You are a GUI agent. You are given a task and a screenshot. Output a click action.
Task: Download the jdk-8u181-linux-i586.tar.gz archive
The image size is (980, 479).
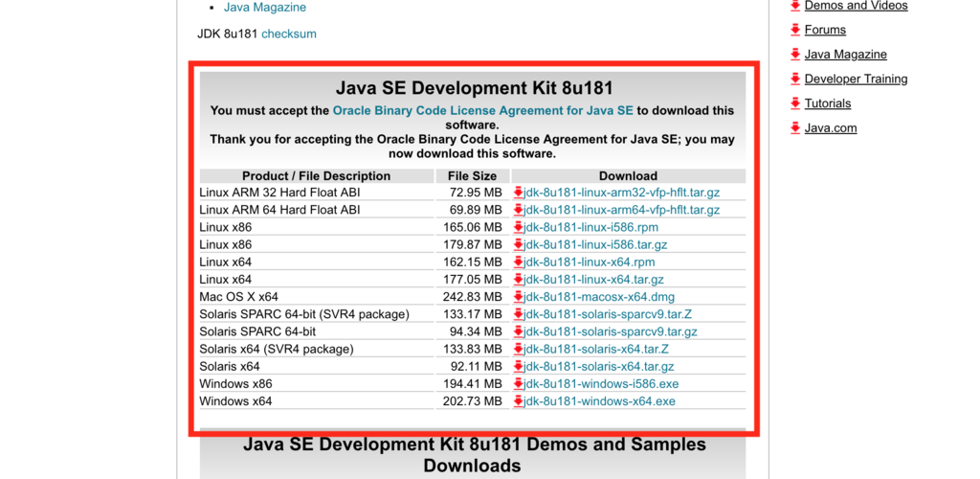[x=595, y=244]
